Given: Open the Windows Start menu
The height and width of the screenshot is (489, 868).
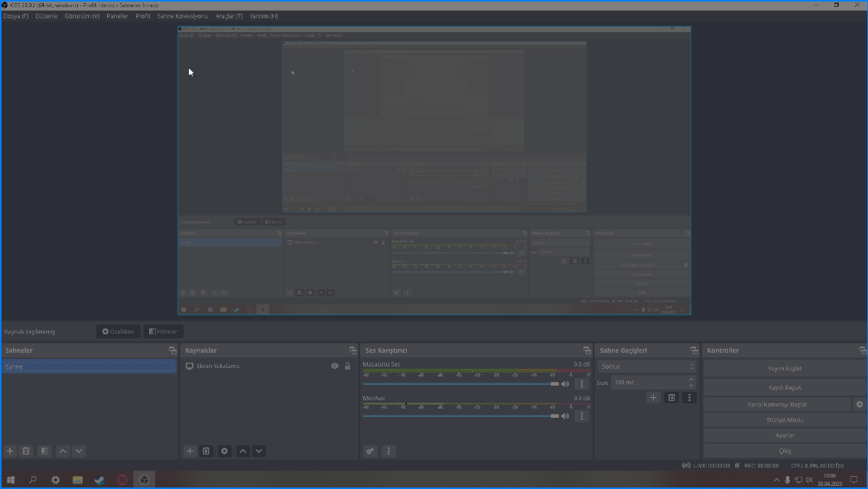Looking at the screenshot, I should point(11,480).
